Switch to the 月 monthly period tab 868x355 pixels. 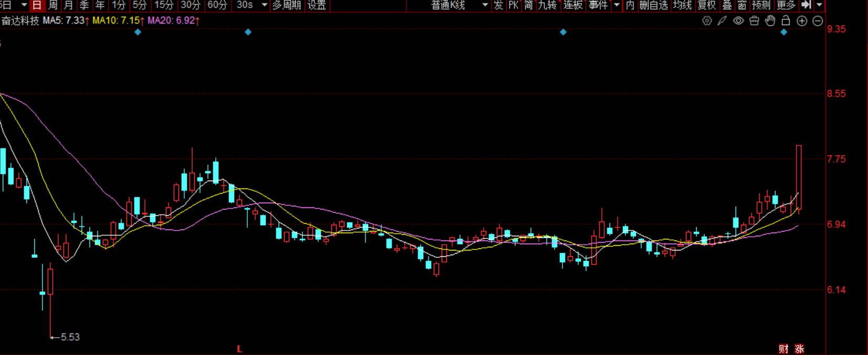pyautogui.click(x=68, y=5)
